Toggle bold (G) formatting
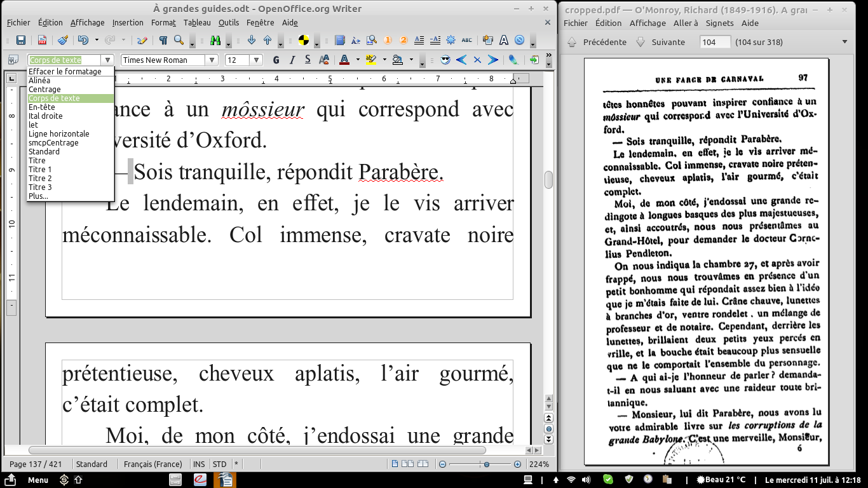The width and height of the screenshot is (868, 488). (276, 60)
